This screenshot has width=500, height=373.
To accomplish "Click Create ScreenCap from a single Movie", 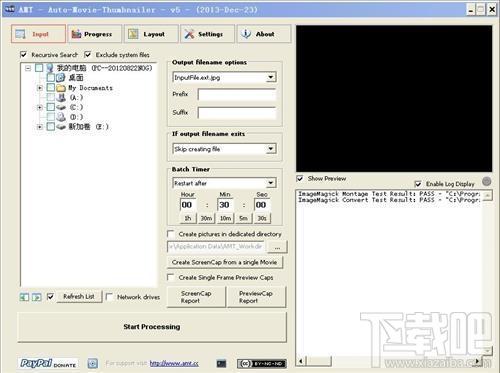I will click(224, 262).
